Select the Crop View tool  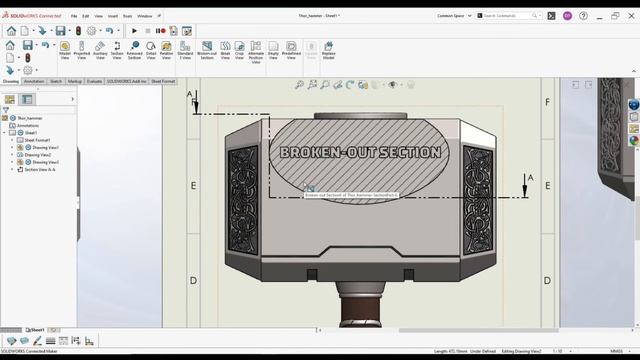pos(239,51)
